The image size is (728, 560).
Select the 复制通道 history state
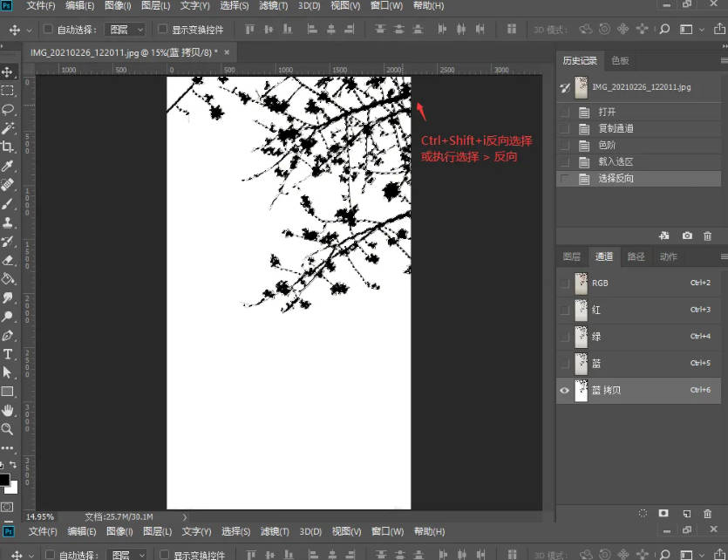coord(639,128)
